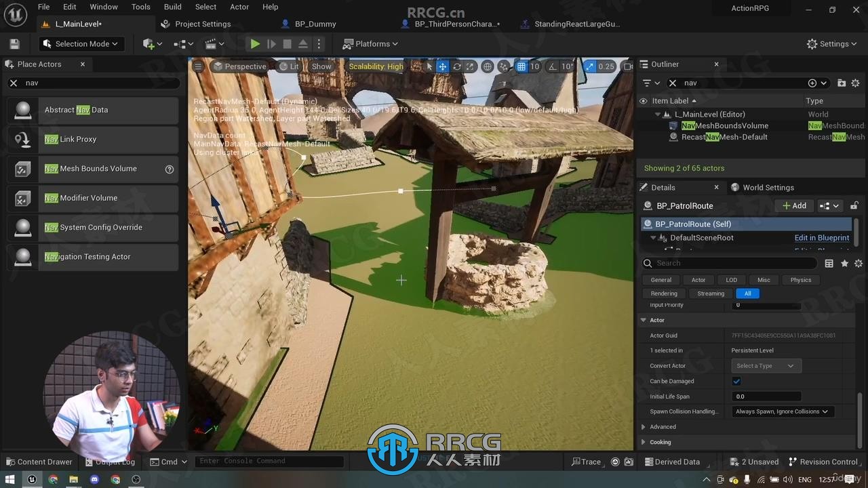
Task: Change the grid snap value 10
Action: [534, 66]
